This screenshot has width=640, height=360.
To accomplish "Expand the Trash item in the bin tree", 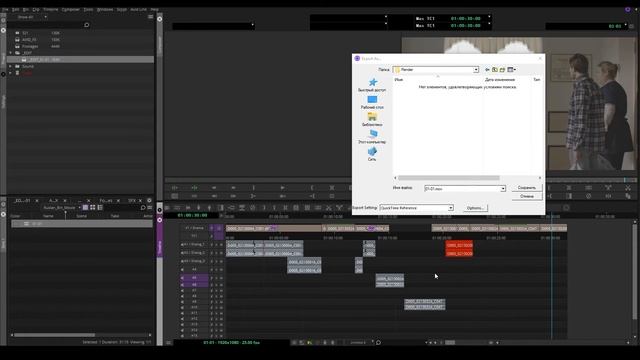I will coord(11,73).
